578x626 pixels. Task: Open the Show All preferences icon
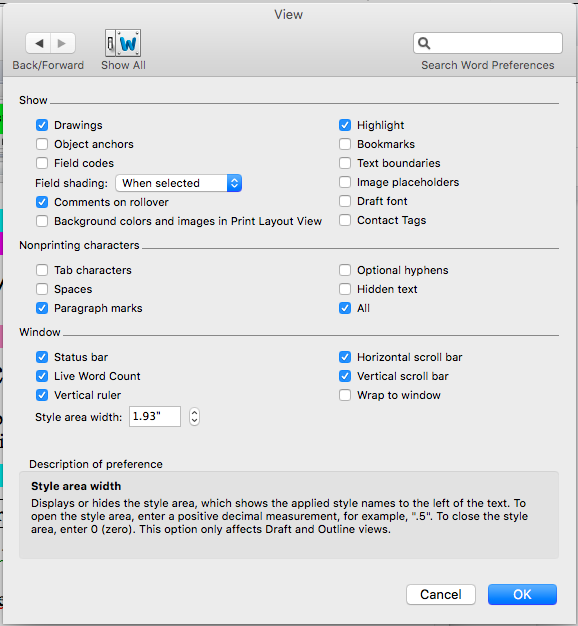click(123, 43)
